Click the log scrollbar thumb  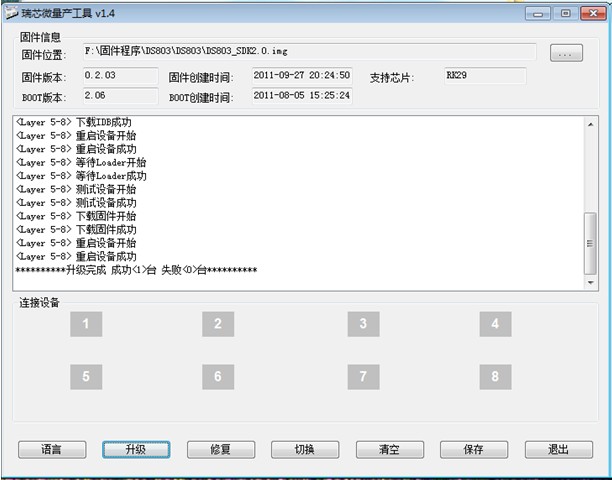(x=590, y=243)
